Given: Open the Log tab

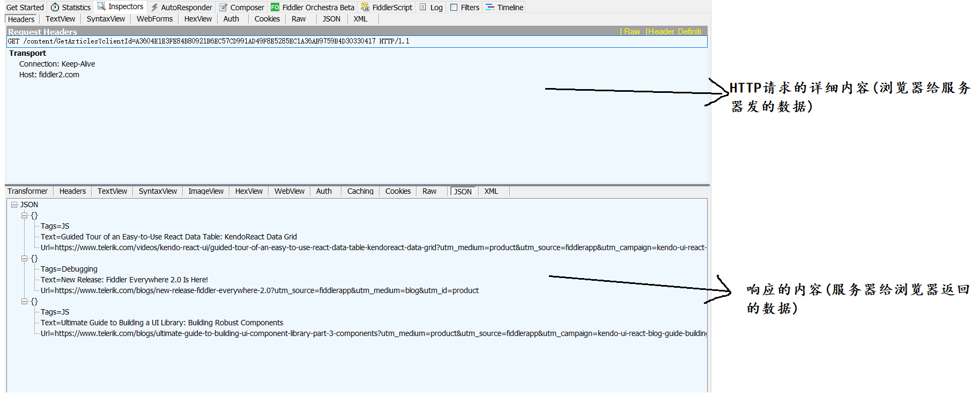Looking at the screenshot, I should click(431, 7).
